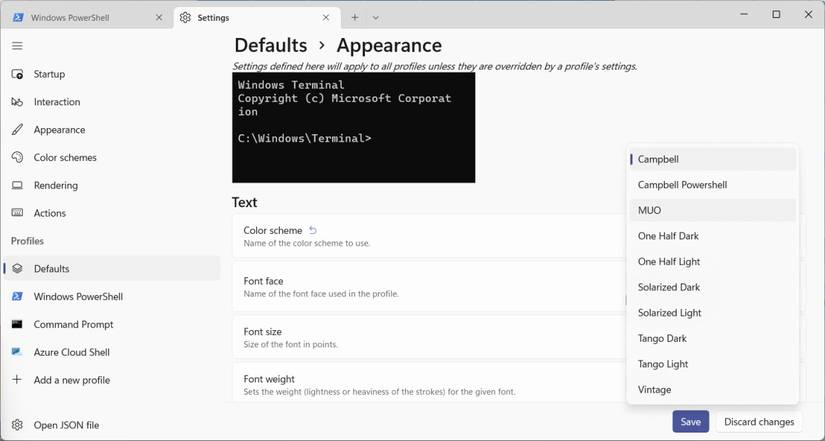Open Actions keyboard settings page

click(x=49, y=213)
